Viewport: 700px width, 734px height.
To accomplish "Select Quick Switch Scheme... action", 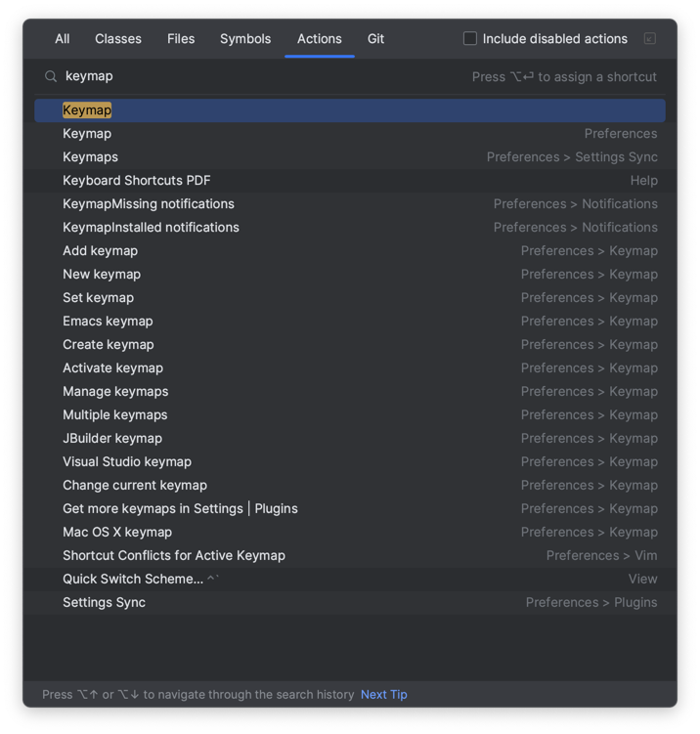I will click(x=350, y=579).
